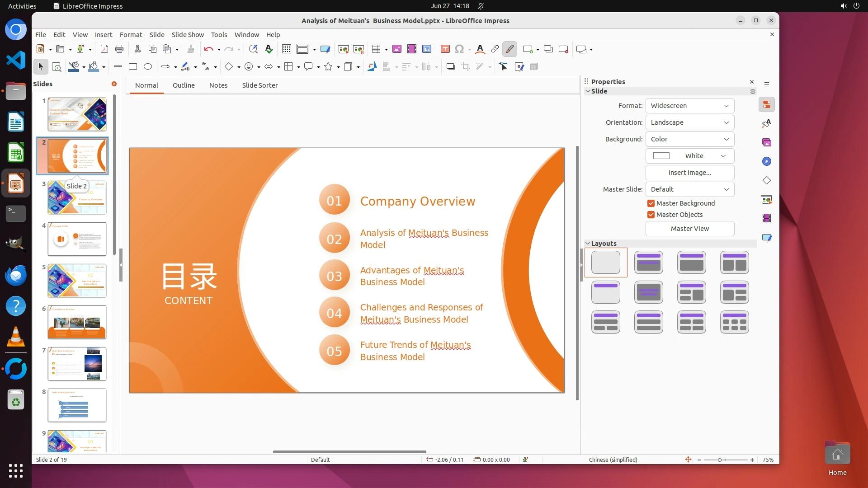Click the Insert Special Character omega icon
Viewport: 868px width, 488px height.
coord(459,49)
